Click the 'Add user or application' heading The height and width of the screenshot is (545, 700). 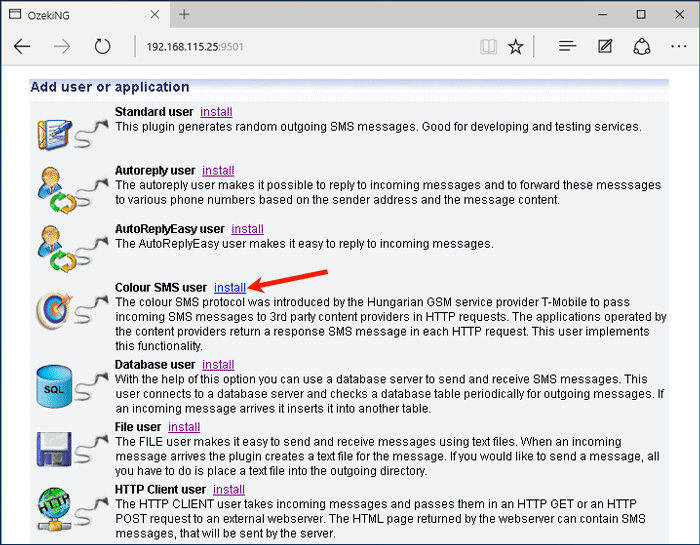pyautogui.click(x=110, y=87)
